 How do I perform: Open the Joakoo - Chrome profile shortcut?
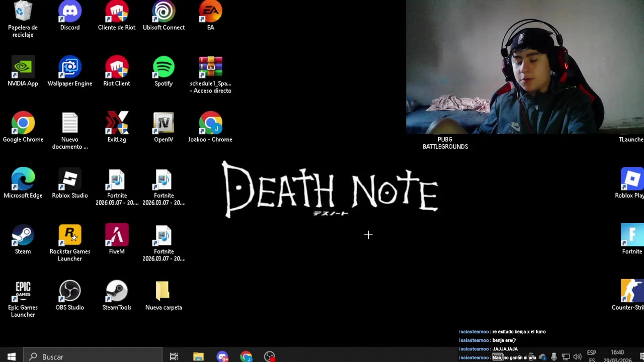point(210,128)
